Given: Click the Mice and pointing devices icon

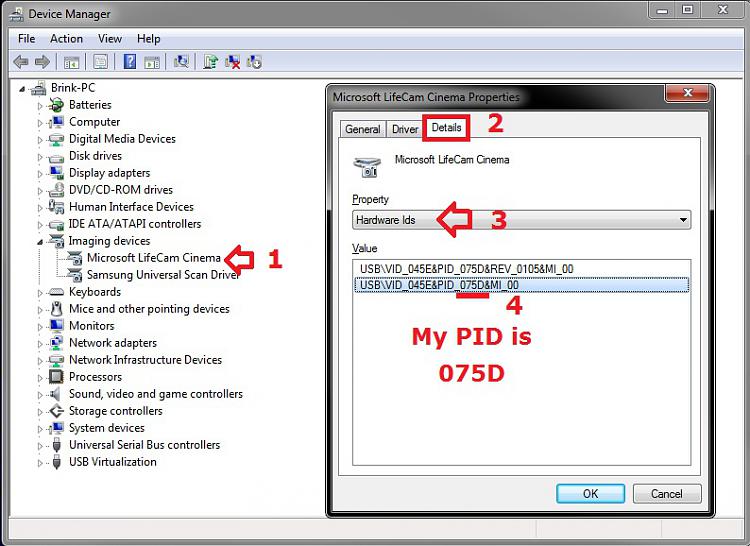Looking at the screenshot, I should click(x=56, y=309).
